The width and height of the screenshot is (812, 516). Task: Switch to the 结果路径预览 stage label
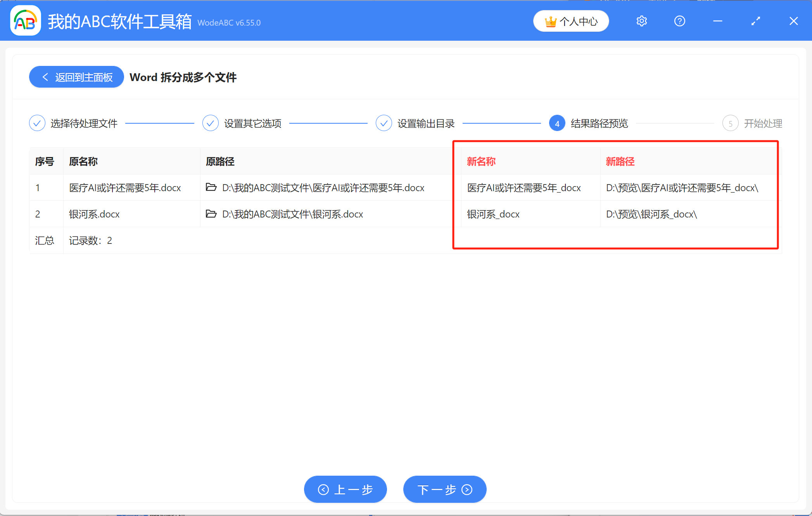599,123
